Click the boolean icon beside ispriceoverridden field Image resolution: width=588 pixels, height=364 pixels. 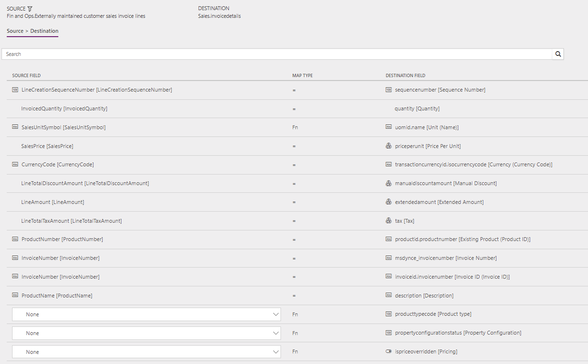pyautogui.click(x=388, y=351)
